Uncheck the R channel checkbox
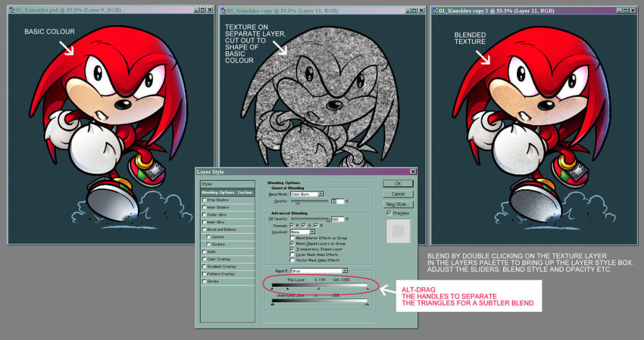Viewport: 644px width, 340px height. point(292,226)
